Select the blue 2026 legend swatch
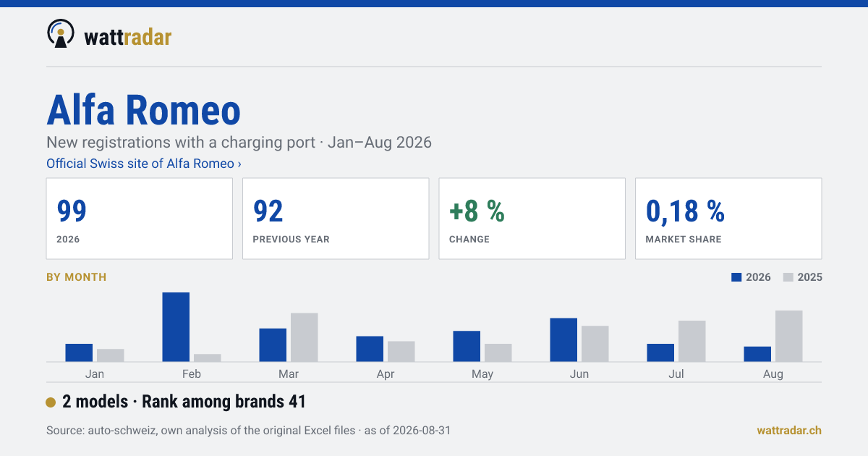Screen dimensions: 868x456 click(737, 277)
